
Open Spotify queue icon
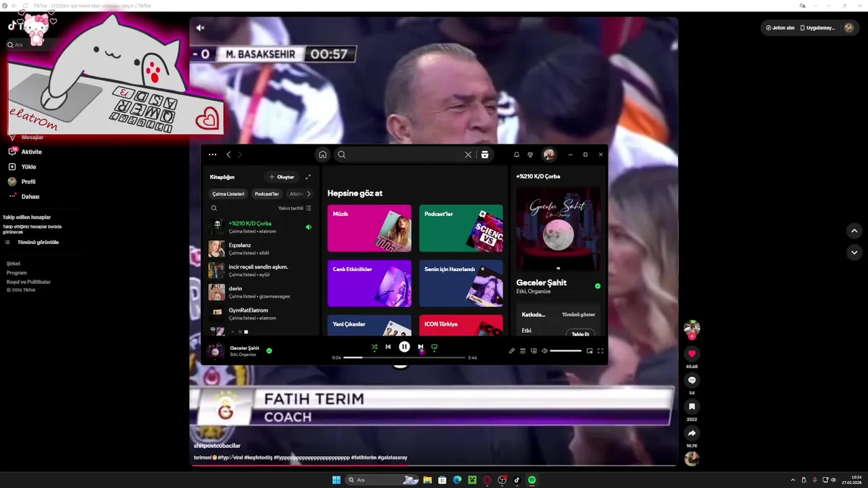pyautogui.click(x=523, y=351)
